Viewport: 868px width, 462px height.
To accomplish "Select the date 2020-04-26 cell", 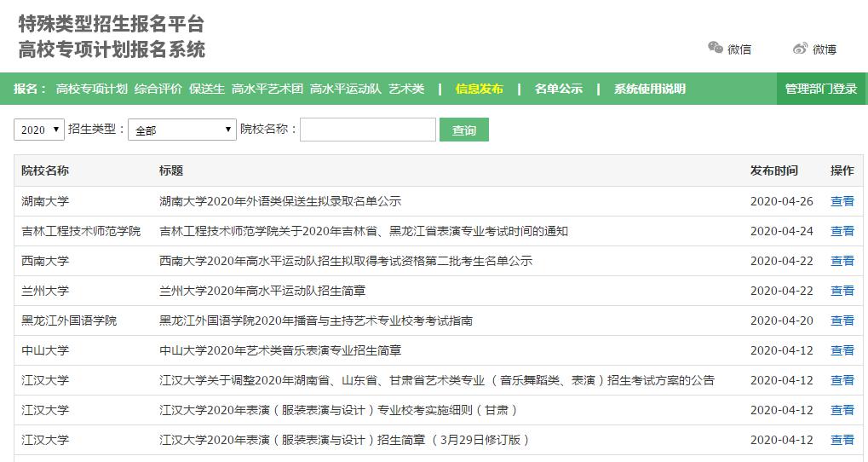I will [782, 201].
